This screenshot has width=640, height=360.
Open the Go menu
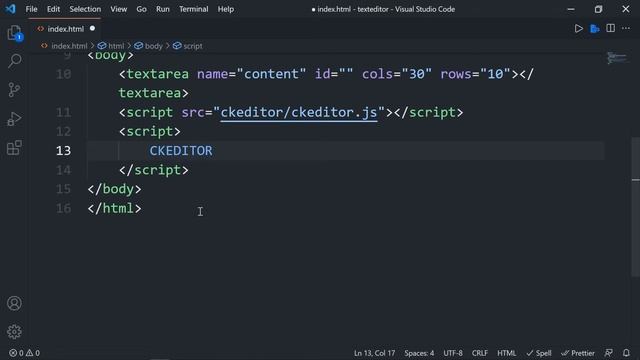142,9
